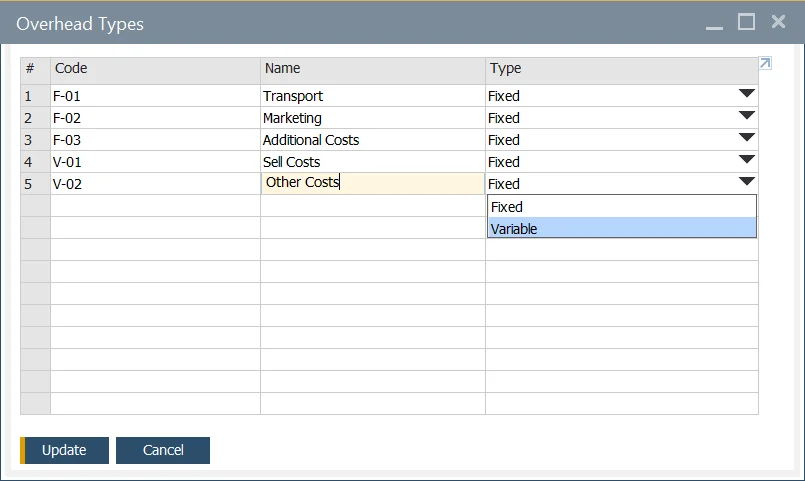The image size is (805, 481).
Task: Click the V-01 code cell
Action: [x=155, y=162]
